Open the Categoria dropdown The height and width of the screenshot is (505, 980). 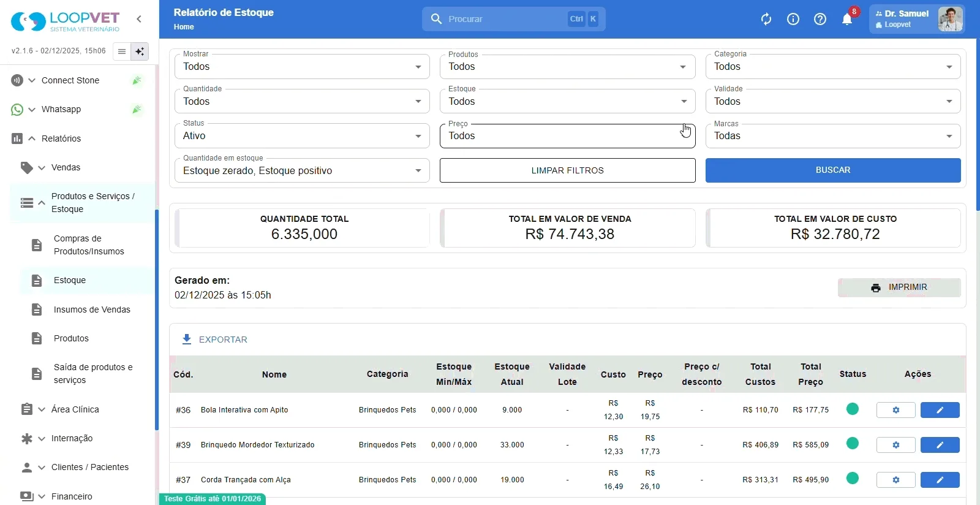(x=833, y=67)
